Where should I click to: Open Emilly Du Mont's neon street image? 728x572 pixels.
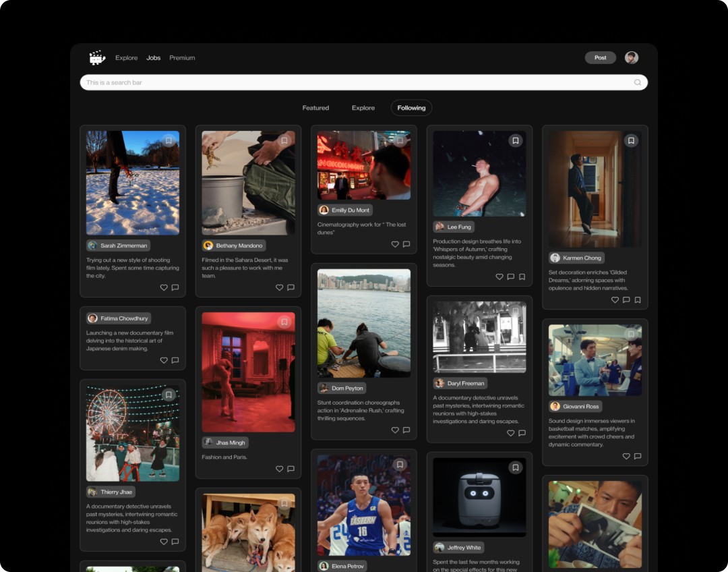(364, 165)
